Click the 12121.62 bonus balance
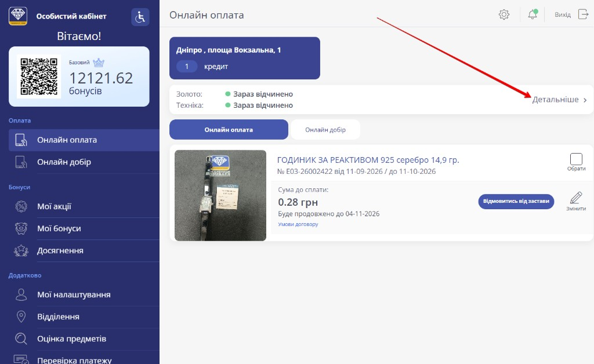 click(101, 78)
